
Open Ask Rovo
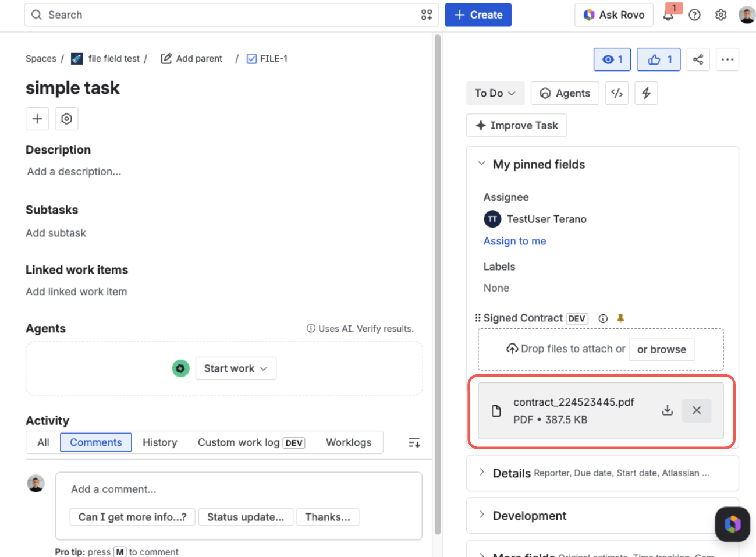[614, 15]
